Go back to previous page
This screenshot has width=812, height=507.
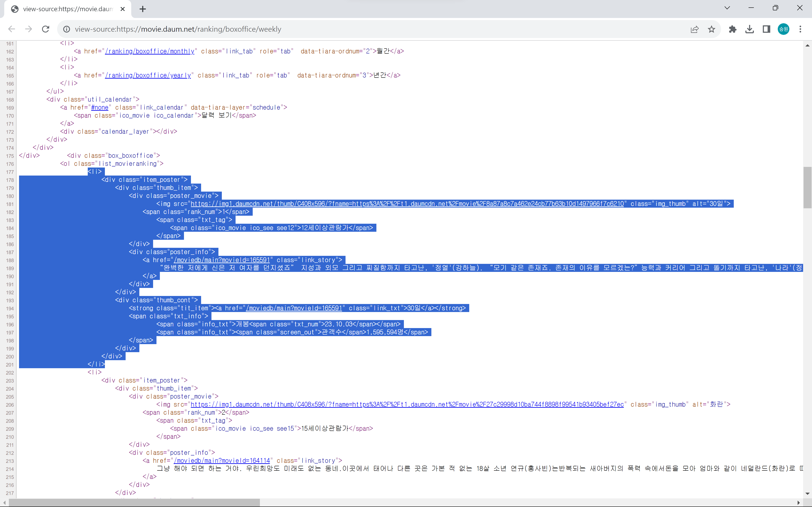coord(12,29)
